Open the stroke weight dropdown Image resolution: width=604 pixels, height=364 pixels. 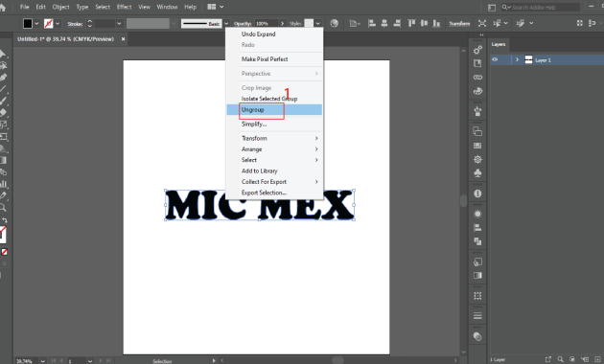tap(119, 24)
